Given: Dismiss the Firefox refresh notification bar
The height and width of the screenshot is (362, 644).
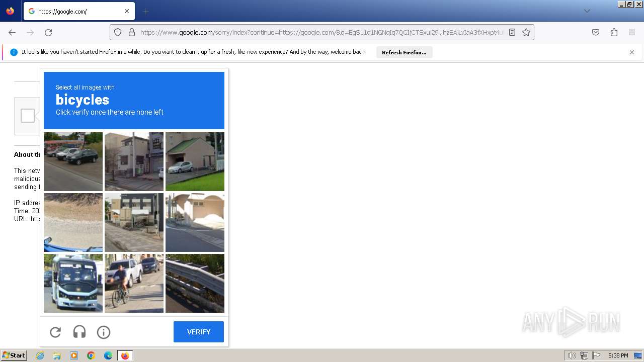Looking at the screenshot, I should pyautogui.click(x=632, y=52).
